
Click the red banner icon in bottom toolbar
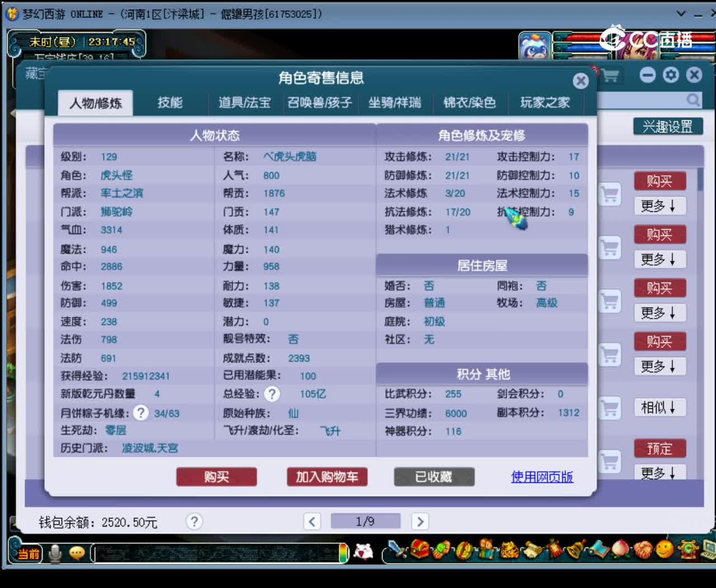coord(554,551)
